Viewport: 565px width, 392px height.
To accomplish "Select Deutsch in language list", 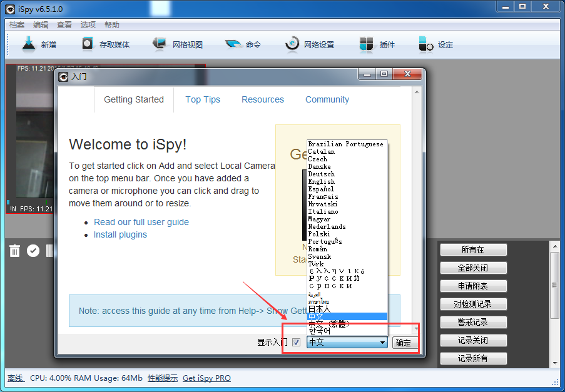I will (x=347, y=174).
